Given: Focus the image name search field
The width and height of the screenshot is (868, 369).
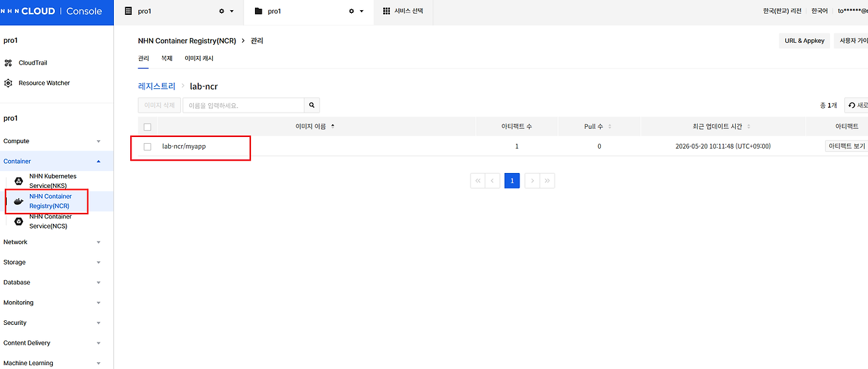Looking at the screenshot, I should click(243, 105).
